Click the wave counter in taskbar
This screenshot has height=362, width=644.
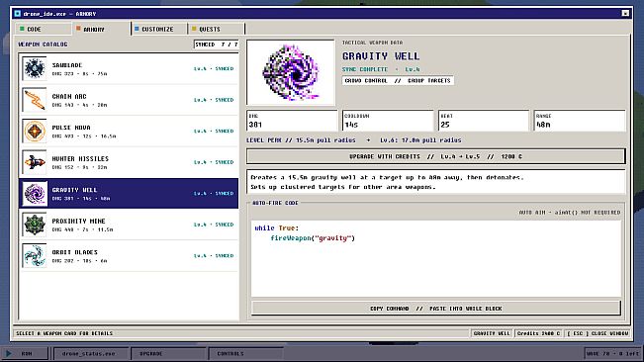coord(612,353)
